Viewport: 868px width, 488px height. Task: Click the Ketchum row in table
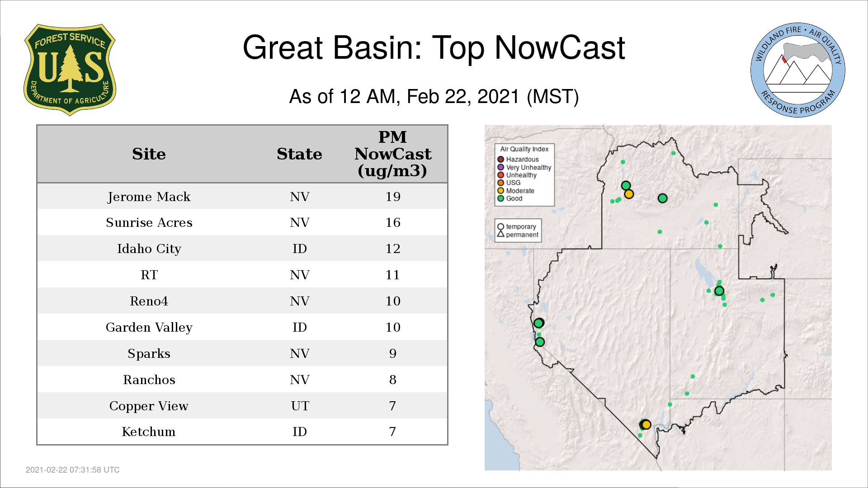pos(242,432)
